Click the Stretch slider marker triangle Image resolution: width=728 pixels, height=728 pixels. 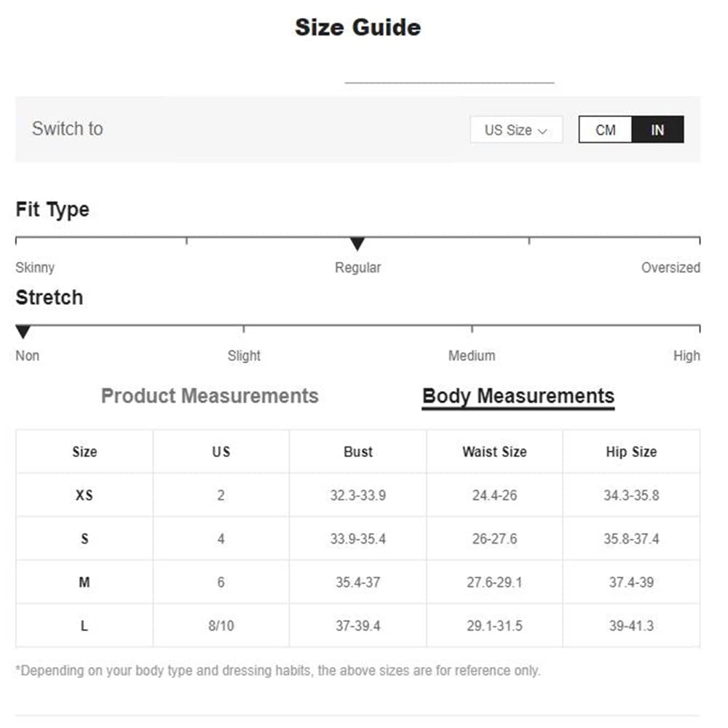[23, 332]
